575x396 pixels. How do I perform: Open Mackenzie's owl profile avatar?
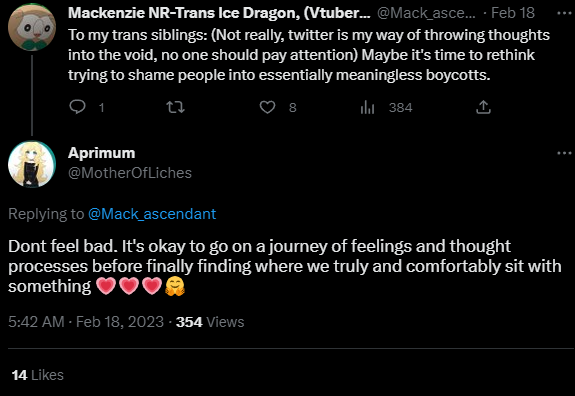(32, 26)
